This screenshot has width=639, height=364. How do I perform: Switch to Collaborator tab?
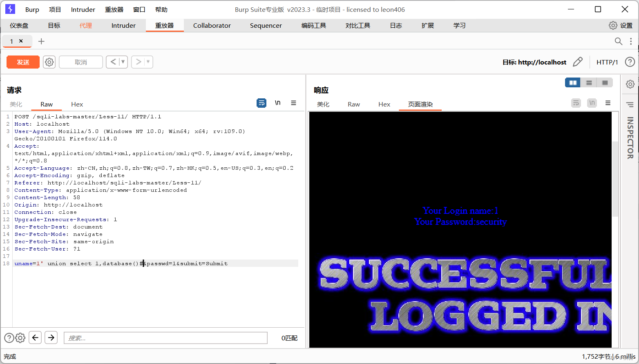tap(212, 25)
